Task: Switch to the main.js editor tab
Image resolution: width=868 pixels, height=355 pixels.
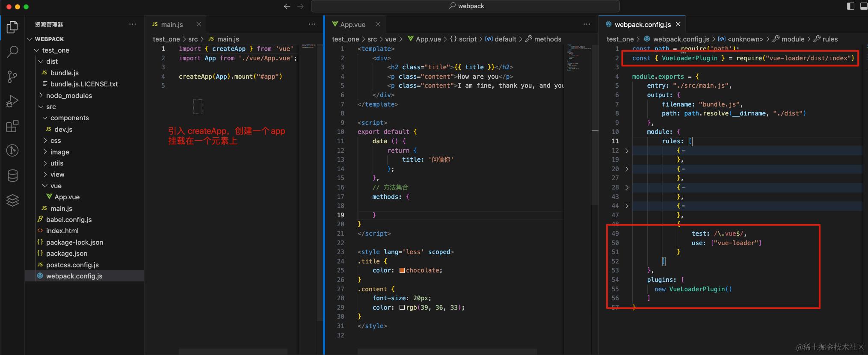Action: click(x=172, y=25)
